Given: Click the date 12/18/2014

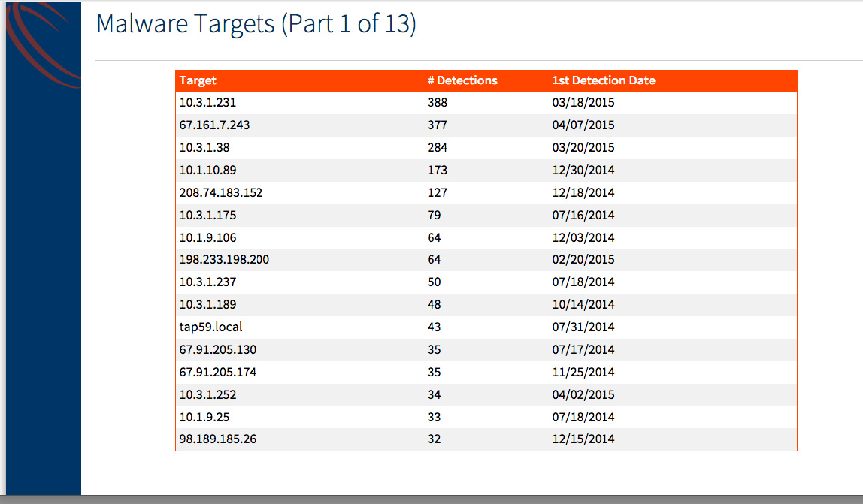Looking at the screenshot, I should 583,192.
